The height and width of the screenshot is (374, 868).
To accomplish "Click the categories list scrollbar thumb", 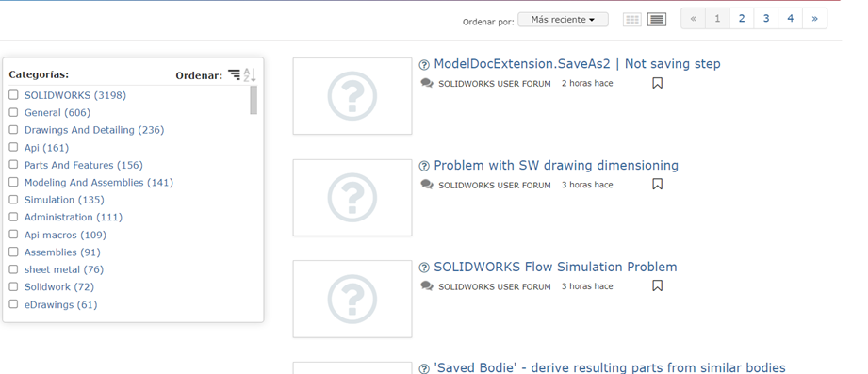I will click(254, 100).
